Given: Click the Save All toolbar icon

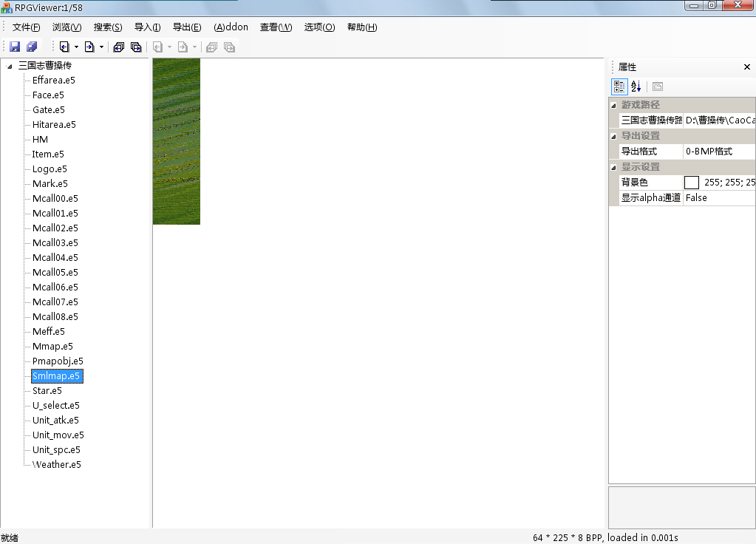Looking at the screenshot, I should click(x=32, y=47).
